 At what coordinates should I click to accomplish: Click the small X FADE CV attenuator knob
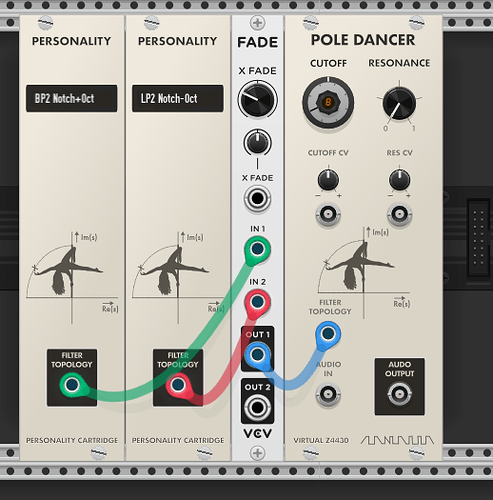(257, 142)
